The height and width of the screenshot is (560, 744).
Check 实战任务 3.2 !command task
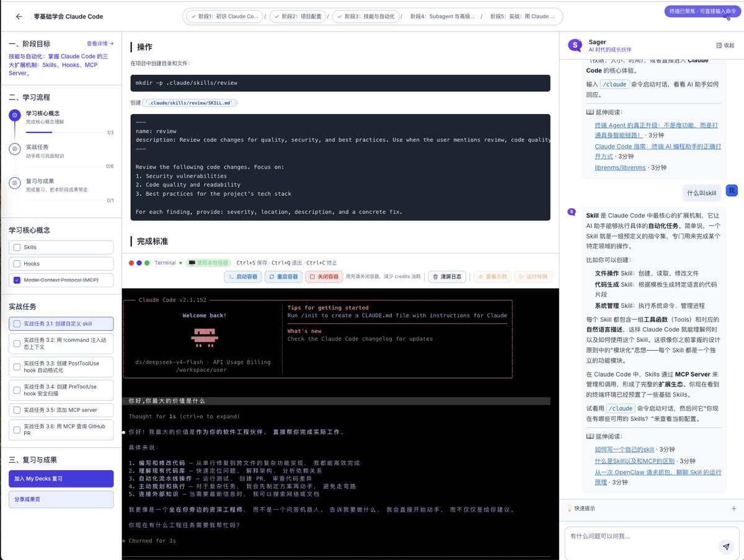17,343
